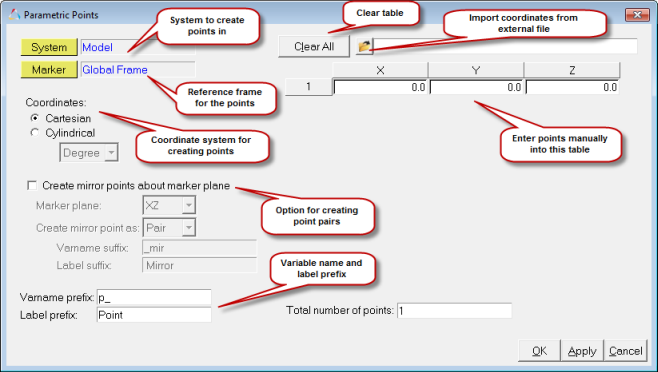This screenshot has height=372, width=658.
Task: Click the Parametric Points title bar icon
Action: point(14,15)
